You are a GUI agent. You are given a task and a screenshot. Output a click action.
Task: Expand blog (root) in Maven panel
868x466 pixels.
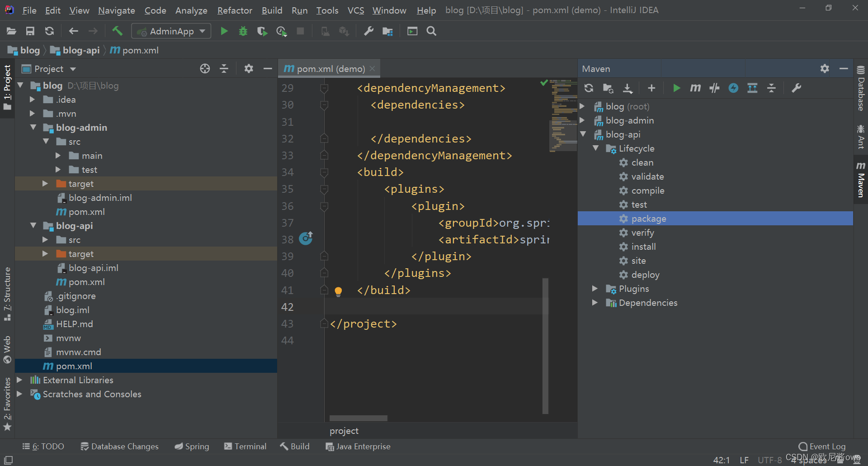click(x=583, y=106)
